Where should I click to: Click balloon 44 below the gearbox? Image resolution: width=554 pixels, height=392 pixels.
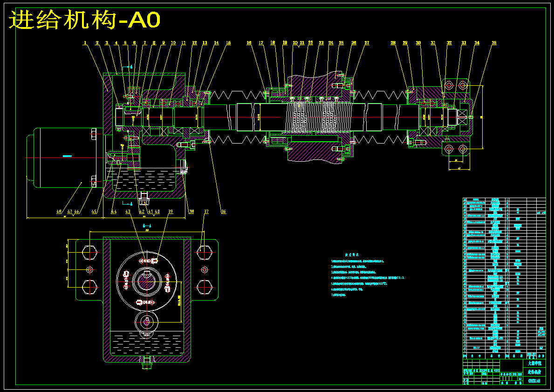coord(114,212)
